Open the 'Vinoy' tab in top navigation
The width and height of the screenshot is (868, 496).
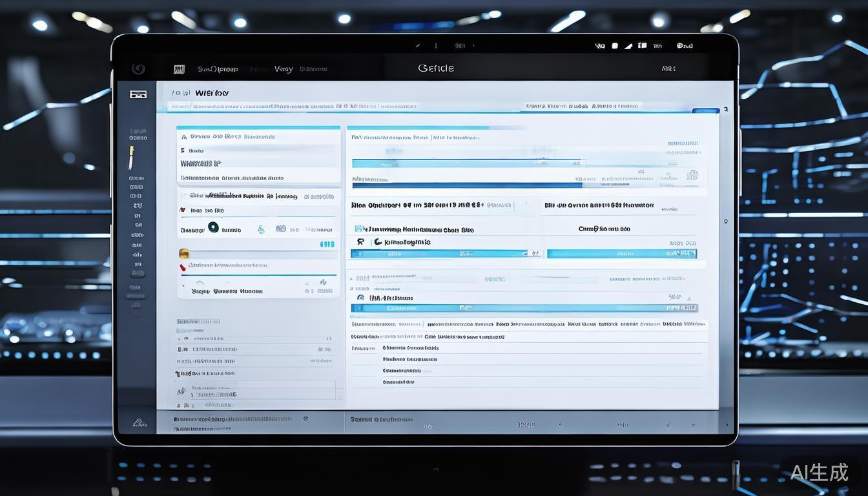pyautogui.click(x=283, y=69)
